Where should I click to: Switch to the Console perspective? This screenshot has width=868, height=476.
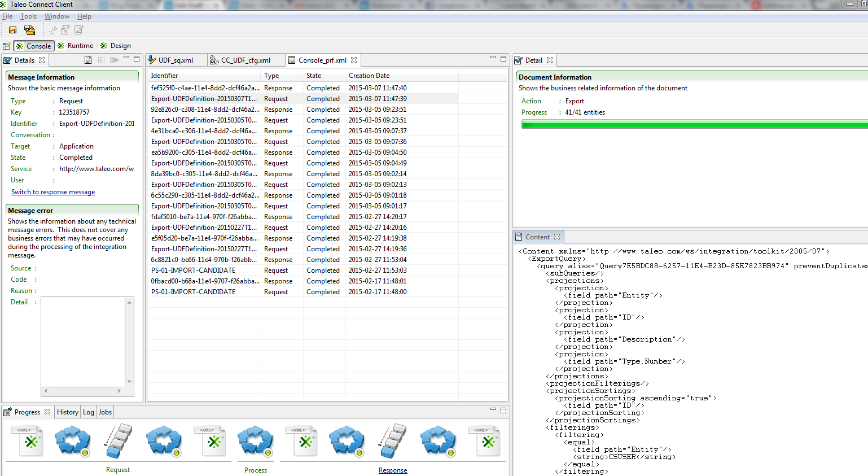34,46
